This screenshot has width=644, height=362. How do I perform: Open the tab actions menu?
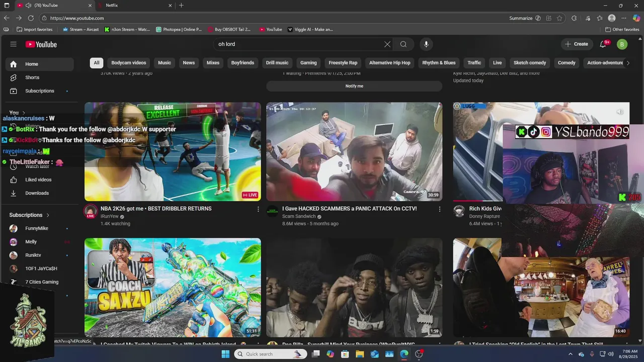pyautogui.click(x=6, y=6)
